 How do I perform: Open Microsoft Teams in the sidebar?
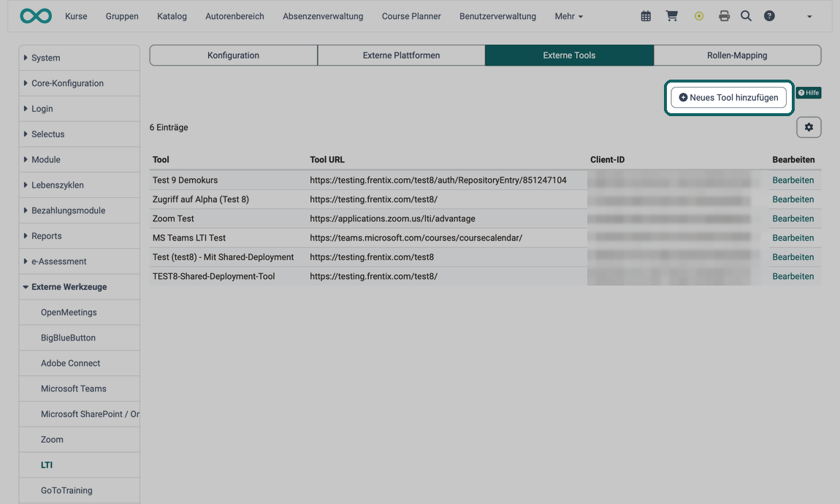[80, 389]
